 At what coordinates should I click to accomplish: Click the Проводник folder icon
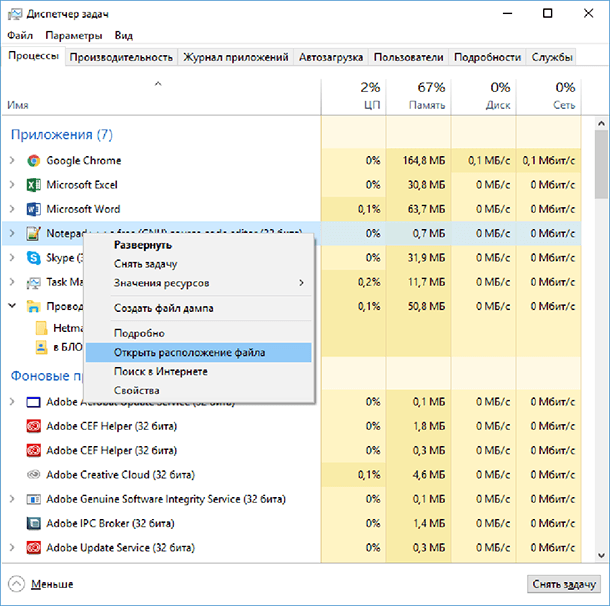(x=33, y=307)
